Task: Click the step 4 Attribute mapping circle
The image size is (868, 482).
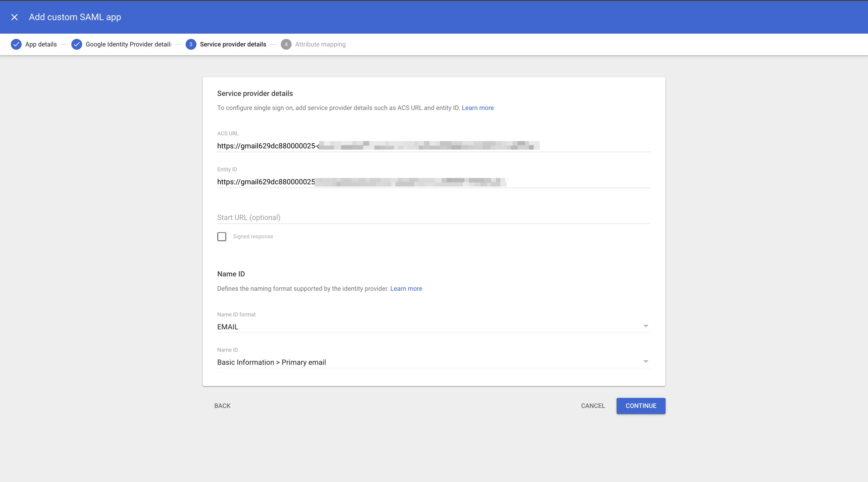Action: (x=286, y=44)
